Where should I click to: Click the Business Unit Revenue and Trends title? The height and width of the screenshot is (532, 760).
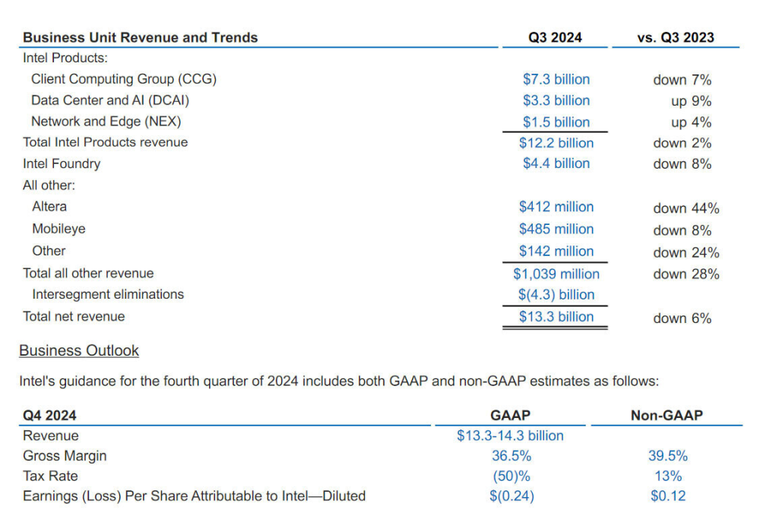tap(140, 36)
